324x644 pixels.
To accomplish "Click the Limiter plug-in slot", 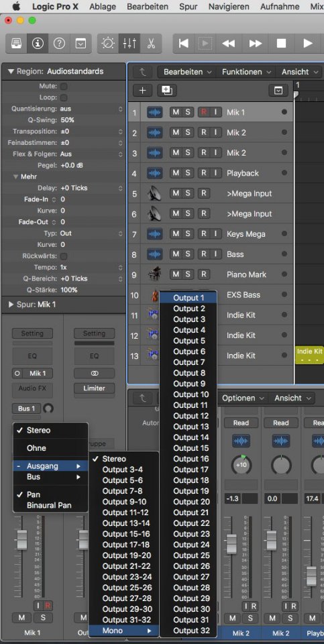I will [95, 388].
